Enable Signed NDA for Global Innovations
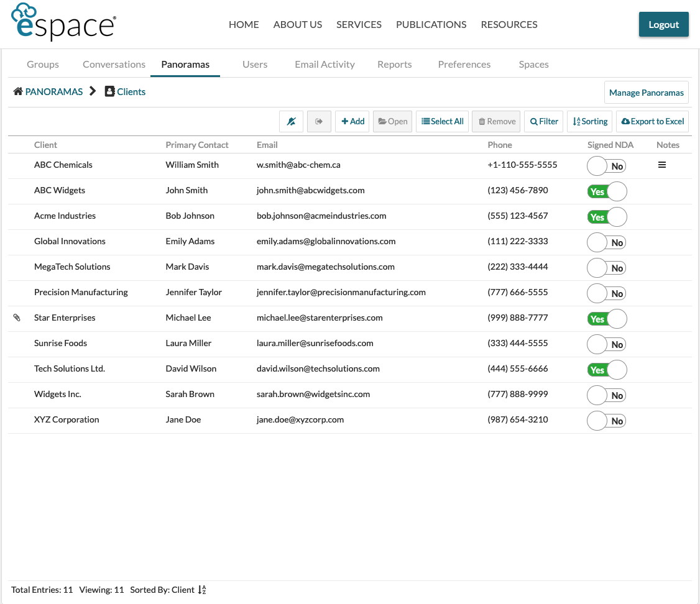The width and height of the screenshot is (700, 604). tap(607, 242)
